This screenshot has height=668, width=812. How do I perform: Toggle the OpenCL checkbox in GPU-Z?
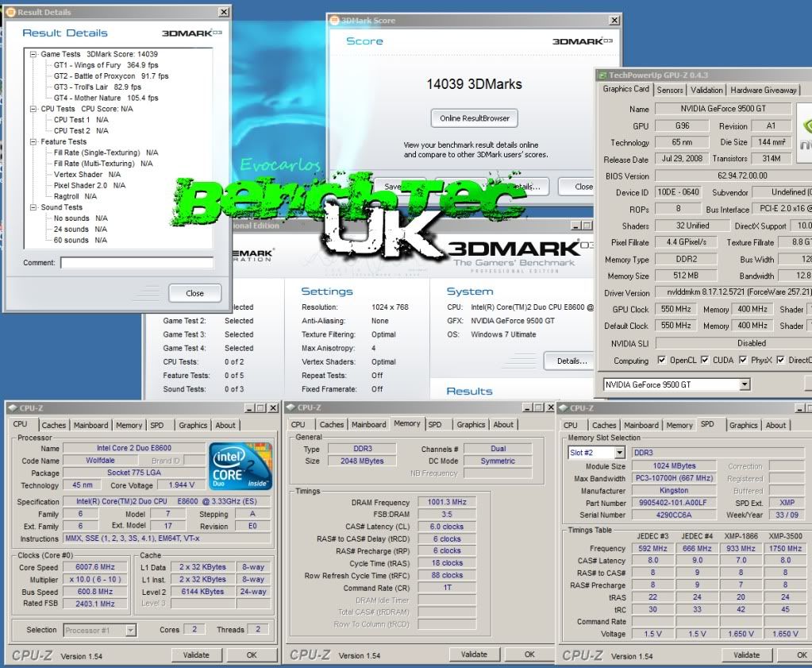661,360
